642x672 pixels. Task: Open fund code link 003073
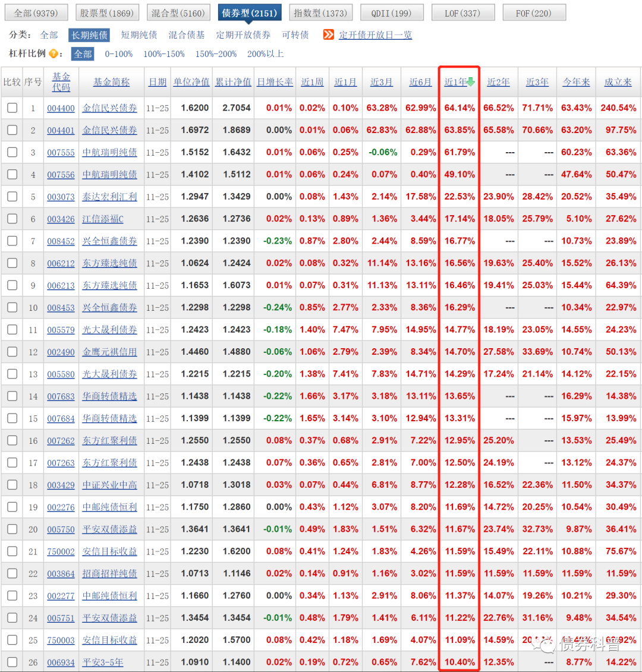(x=61, y=197)
